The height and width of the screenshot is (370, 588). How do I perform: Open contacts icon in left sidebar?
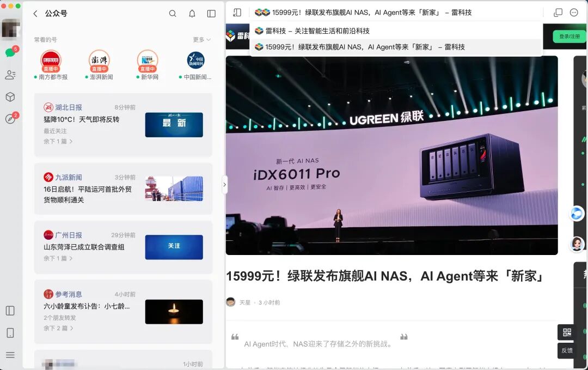click(10, 75)
